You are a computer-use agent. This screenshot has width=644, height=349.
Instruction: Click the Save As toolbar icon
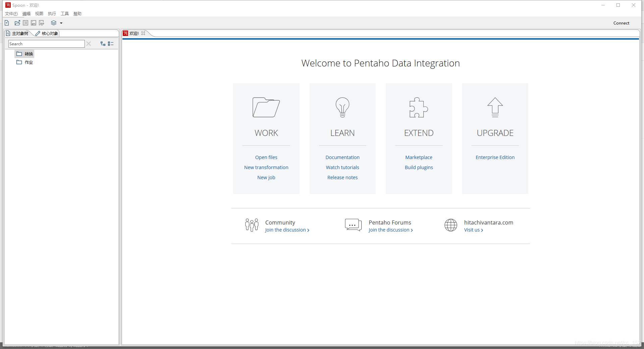coord(42,23)
